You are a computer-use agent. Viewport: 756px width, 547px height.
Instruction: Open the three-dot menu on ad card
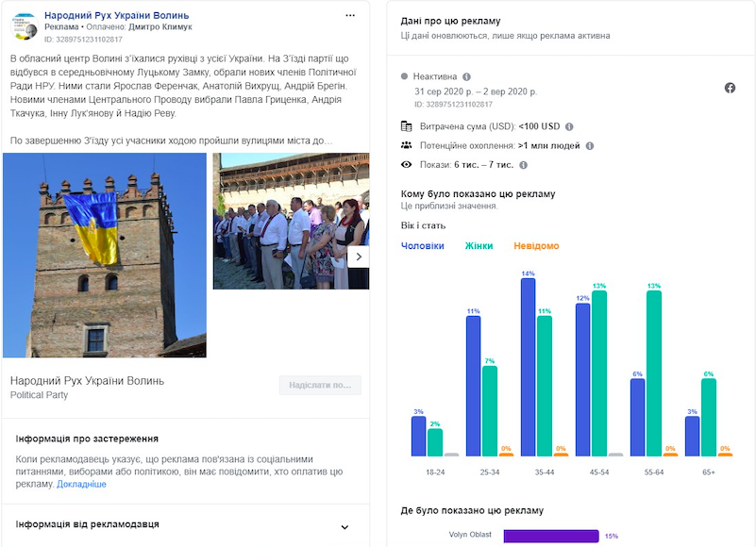350,16
